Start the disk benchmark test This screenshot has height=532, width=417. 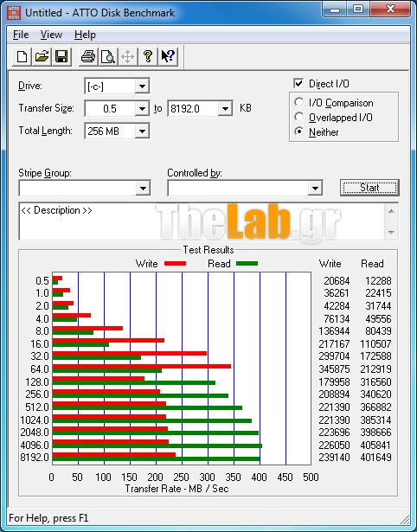[x=369, y=188]
